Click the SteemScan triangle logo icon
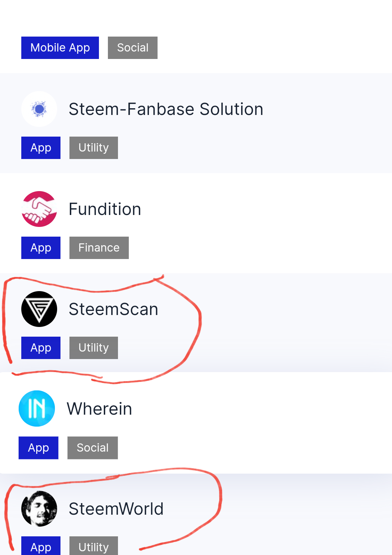The height and width of the screenshot is (555, 392). point(39,309)
